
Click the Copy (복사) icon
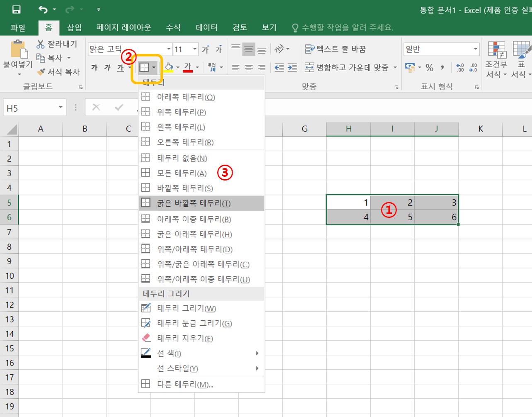point(41,58)
